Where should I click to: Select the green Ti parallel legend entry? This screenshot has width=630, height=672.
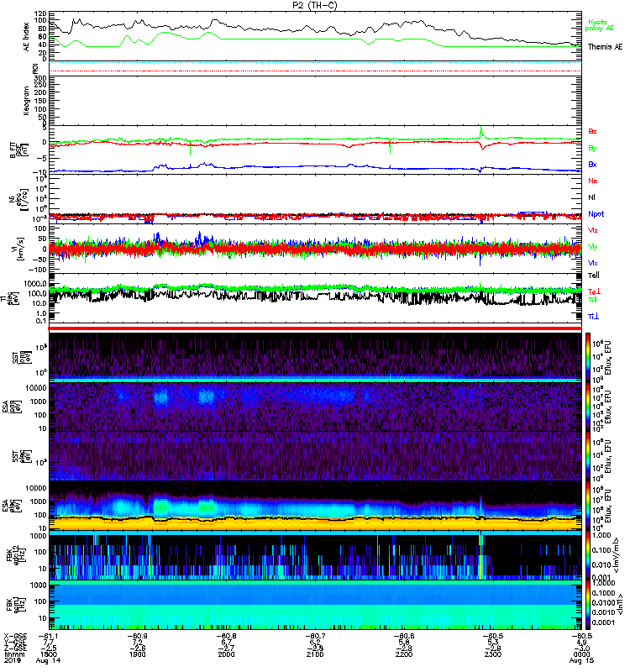coord(592,300)
